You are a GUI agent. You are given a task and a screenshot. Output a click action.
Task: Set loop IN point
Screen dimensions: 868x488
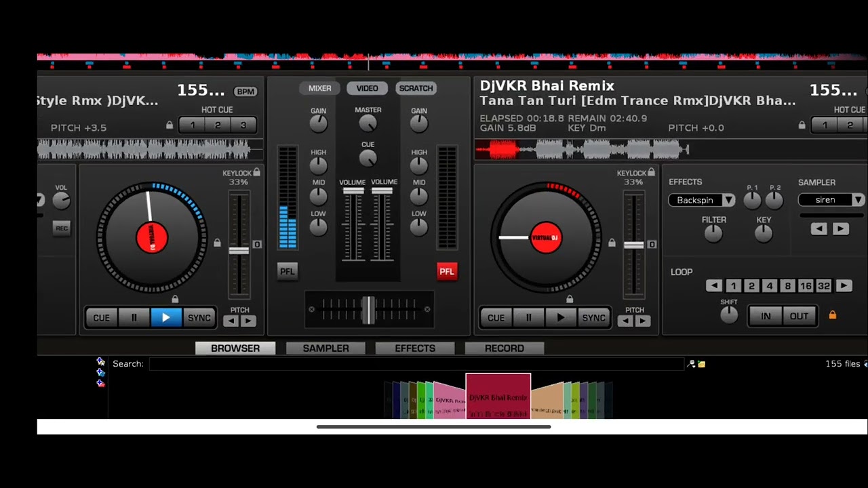[x=766, y=316]
